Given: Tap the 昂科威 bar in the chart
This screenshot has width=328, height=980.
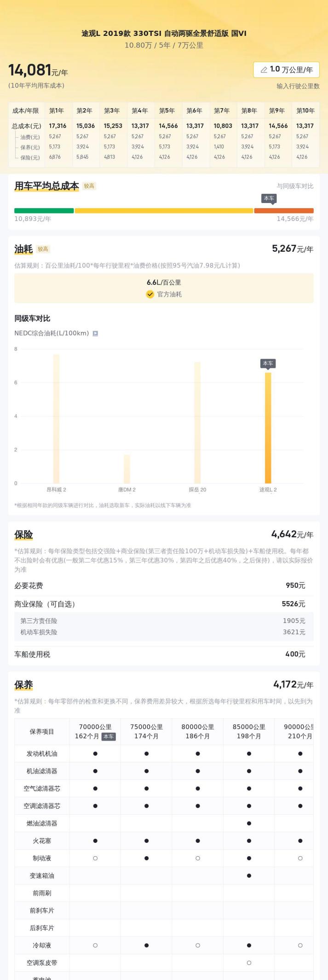Looking at the screenshot, I should coord(56,418).
